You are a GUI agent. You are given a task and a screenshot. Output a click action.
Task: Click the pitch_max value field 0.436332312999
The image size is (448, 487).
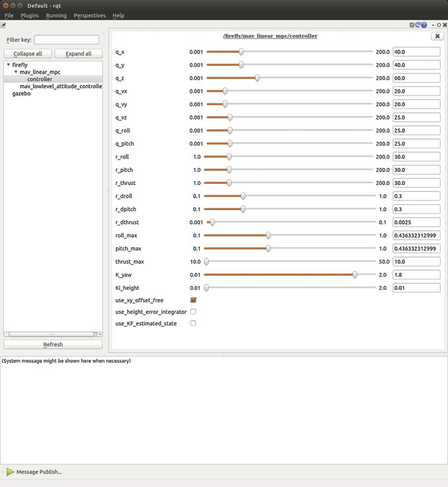tap(416, 248)
